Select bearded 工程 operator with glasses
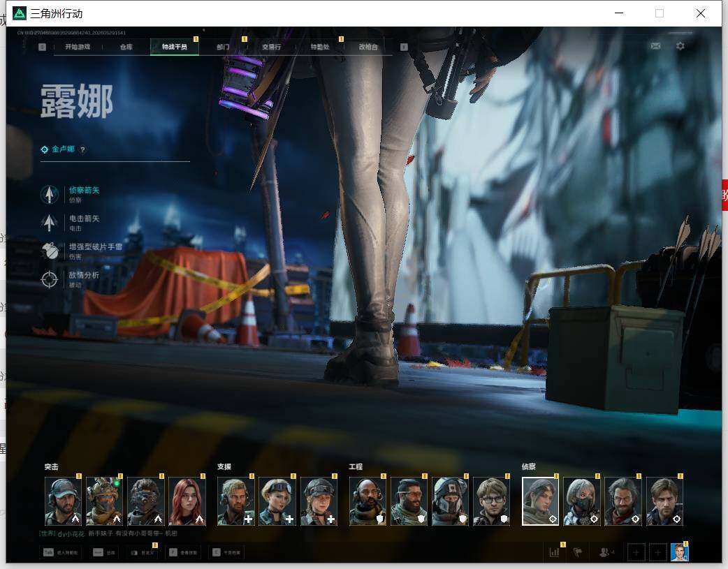Screen dimensions: 728x569 pyautogui.click(x=409, y=501)
